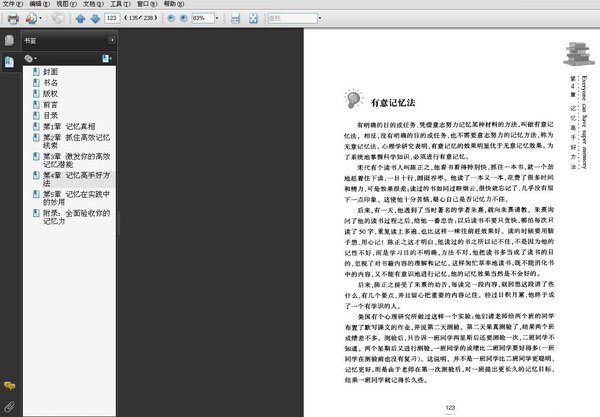Click the lightbulb image beside the heading

(354, 99)
